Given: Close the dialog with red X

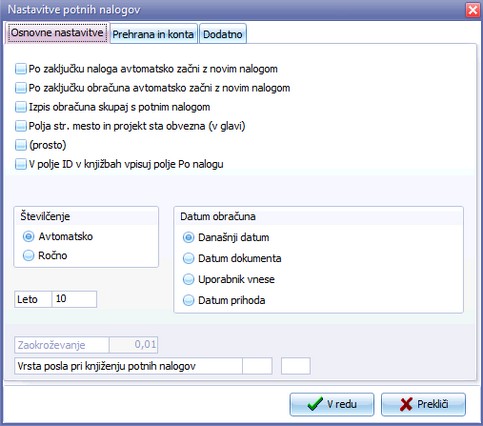Looking at the screenshot, I should coord(472,10).
